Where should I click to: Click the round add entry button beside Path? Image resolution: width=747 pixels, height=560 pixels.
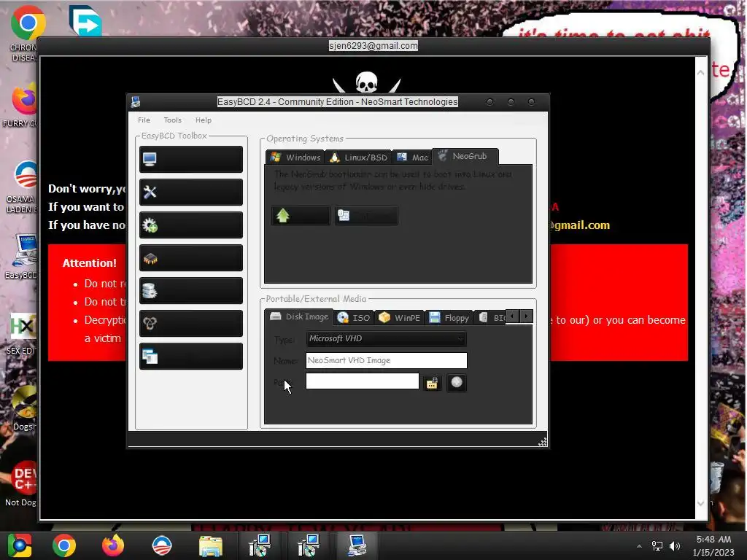pos(457,382)
